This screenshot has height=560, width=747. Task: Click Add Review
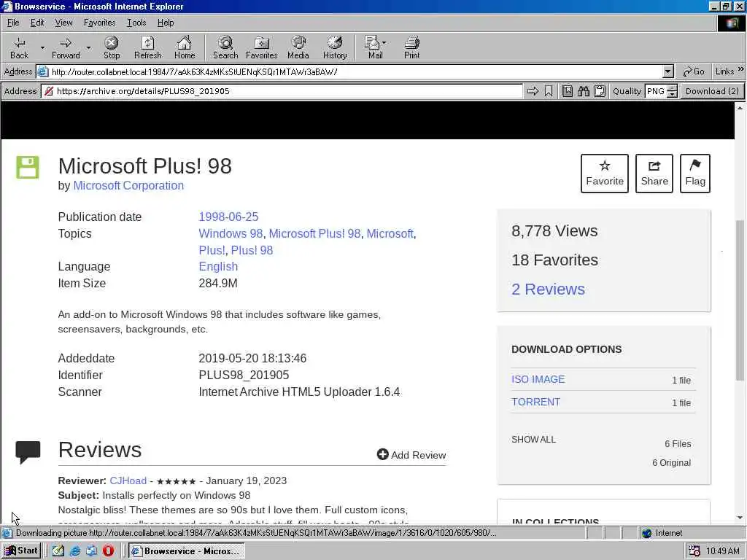pos(411,455)
